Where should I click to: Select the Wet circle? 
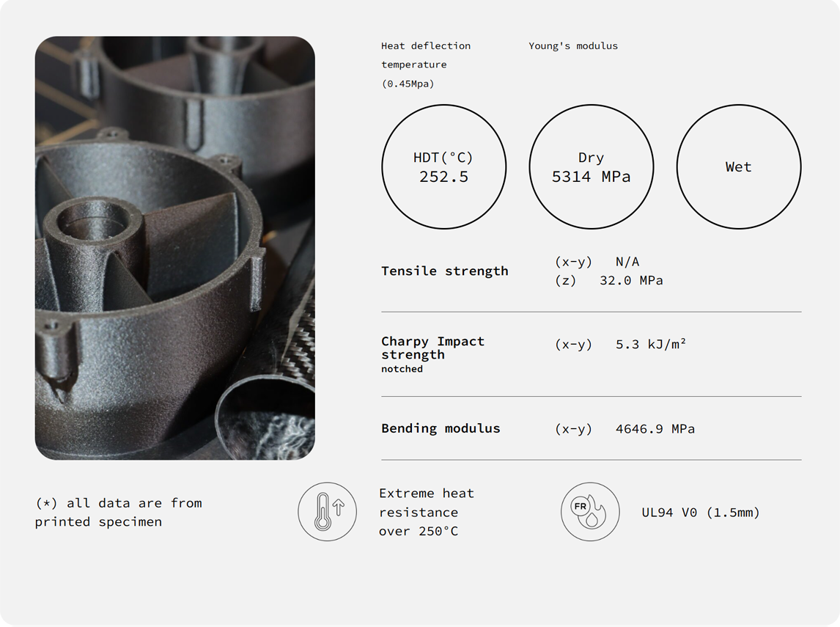coord(738,167)
